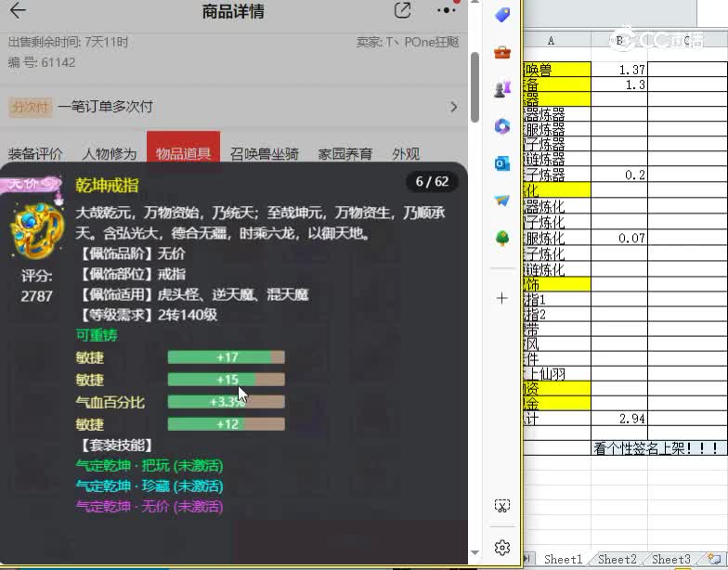728x570 pixels.
Task: Click the 【等级需求】2转140级 line
Action: [x=149, y=316]
